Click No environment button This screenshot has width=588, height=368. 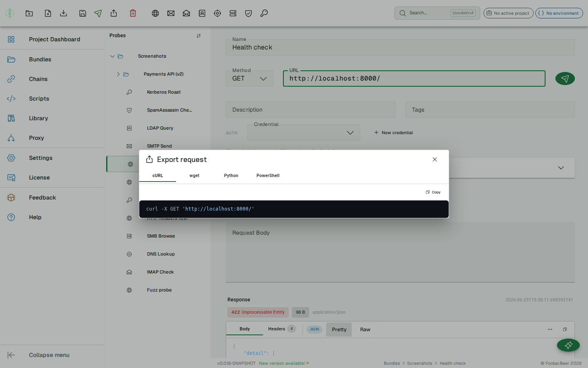[x=559, y=13]
